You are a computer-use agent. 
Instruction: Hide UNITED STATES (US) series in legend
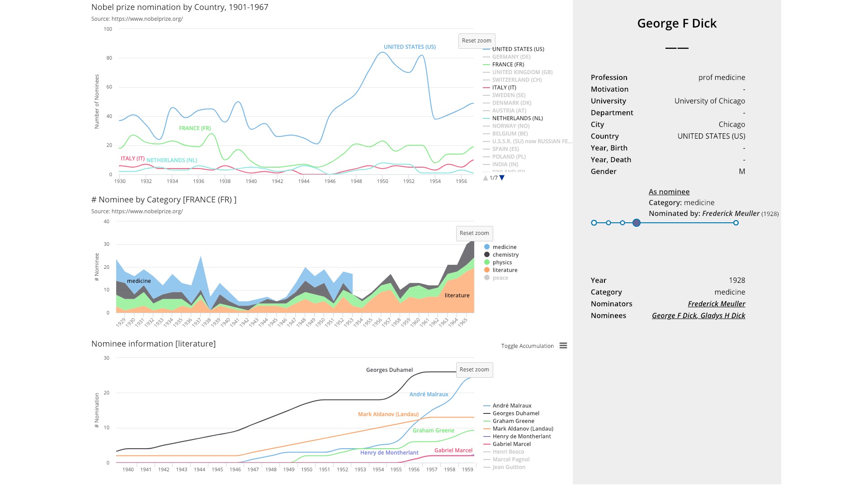(x=518, y=49)
